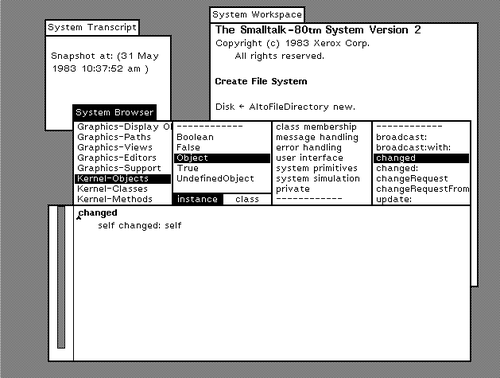
Task: Place cursor in 'self changed: self' code line
Action: pos(140,226)
